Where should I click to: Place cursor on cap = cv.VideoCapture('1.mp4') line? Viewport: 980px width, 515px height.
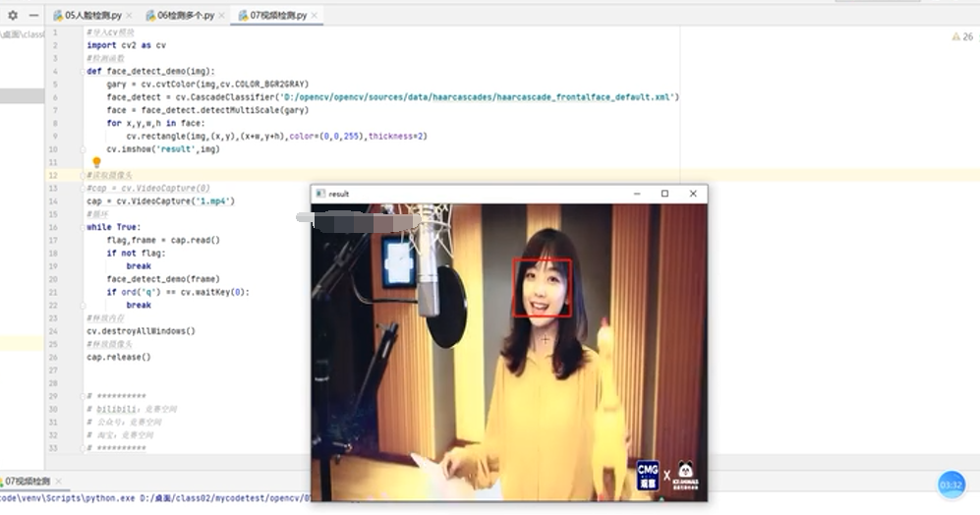pos(160,201)
